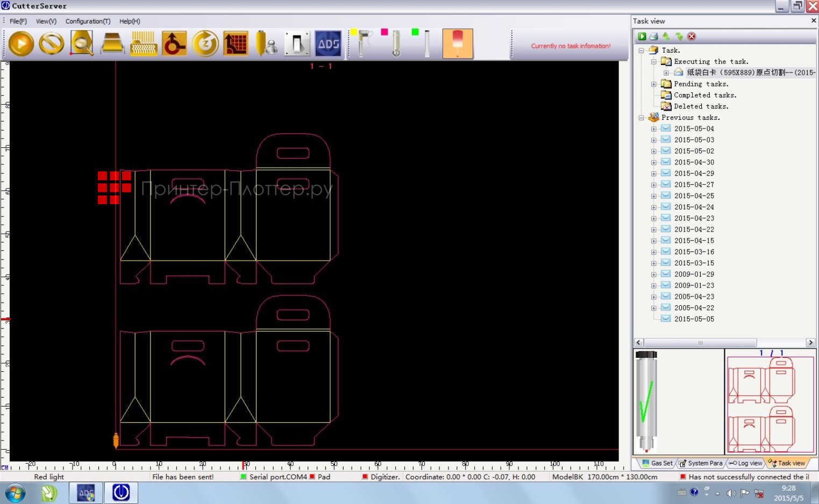Viewport: 819px width, 504px height.
Task: Expand the 2015-05-04 previous tasks entry
Action: [654, 128]
